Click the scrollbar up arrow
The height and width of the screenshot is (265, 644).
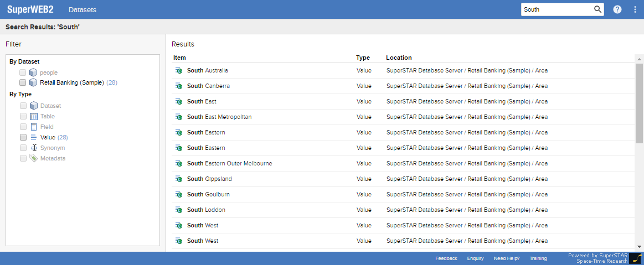coord(639,59)
